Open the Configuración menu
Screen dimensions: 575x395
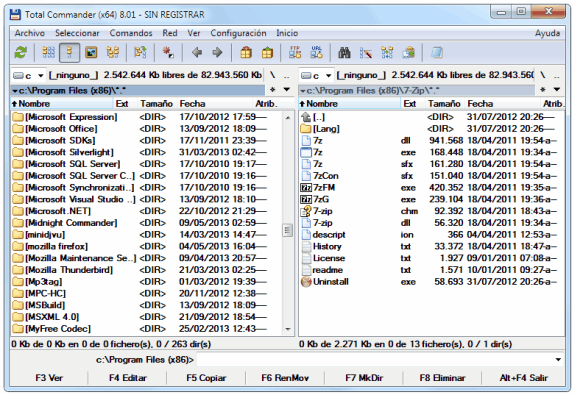[x=238, y=33]
